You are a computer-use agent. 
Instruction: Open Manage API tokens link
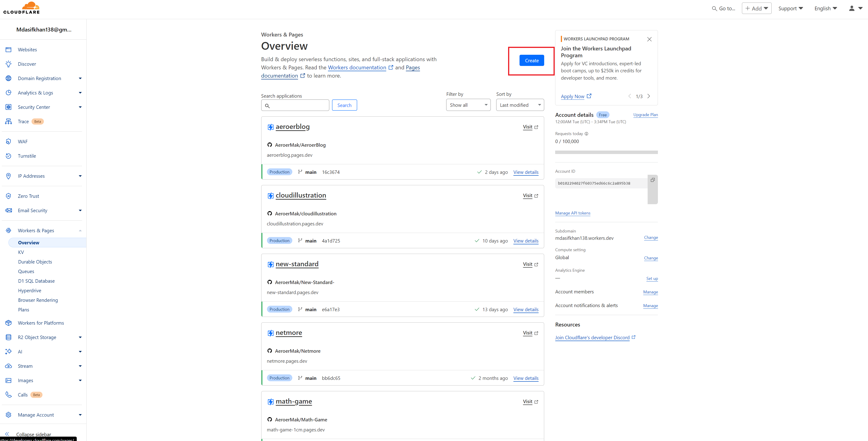click(573, 213)
